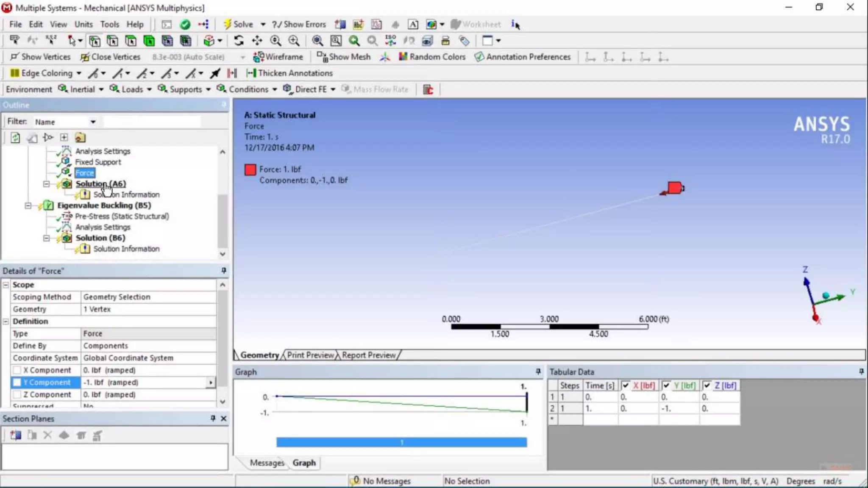Toggle Wireframe display mode

pyautogui.click(x=278, y=57)
